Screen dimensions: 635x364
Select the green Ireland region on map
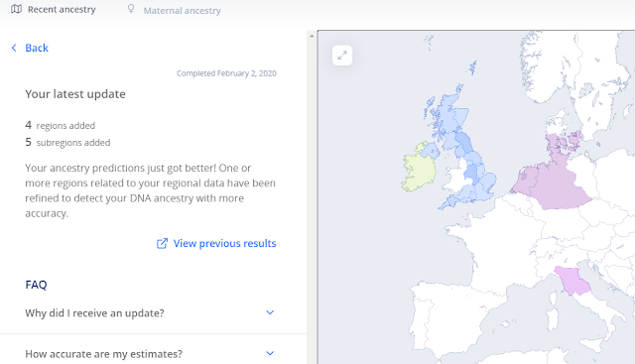tap(417, 172)
